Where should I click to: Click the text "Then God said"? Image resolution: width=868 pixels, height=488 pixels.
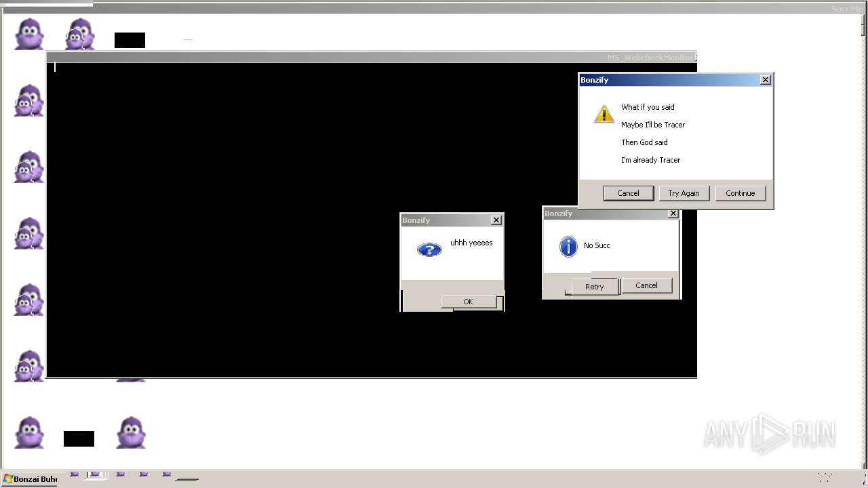[x=644, y=142]
